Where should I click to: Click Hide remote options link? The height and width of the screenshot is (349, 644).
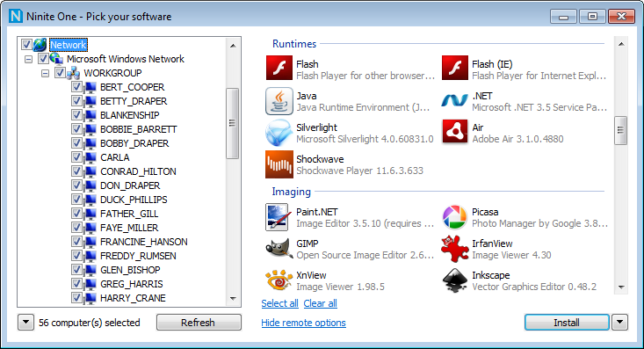[x=303, y=323]
